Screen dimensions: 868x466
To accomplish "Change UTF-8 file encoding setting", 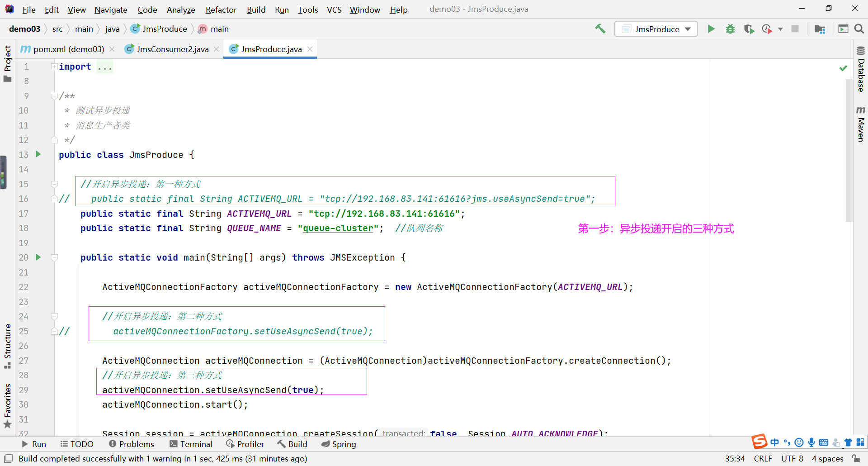I will [x=792, y=459].
